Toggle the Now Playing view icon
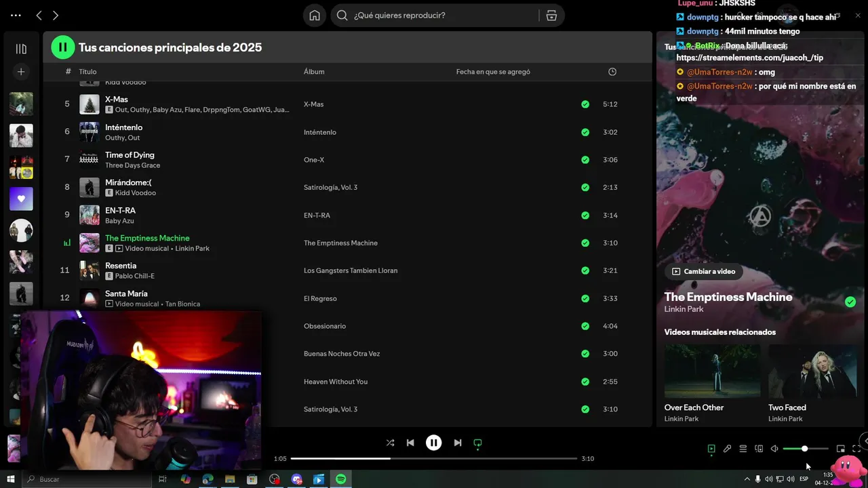Image resolution: width=868 pixels, height=488 pixels. [711, 449]
